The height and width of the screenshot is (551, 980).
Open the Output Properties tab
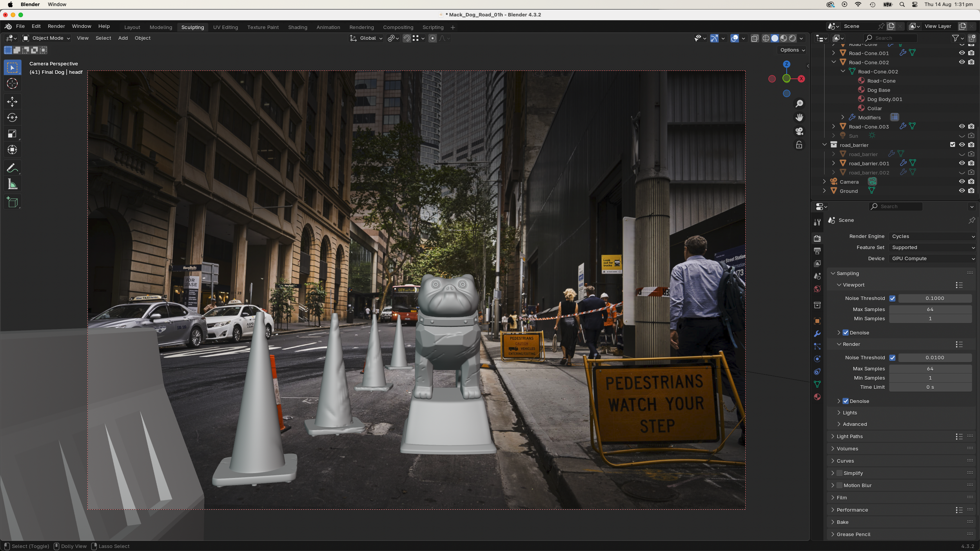[x=817, y=251]
